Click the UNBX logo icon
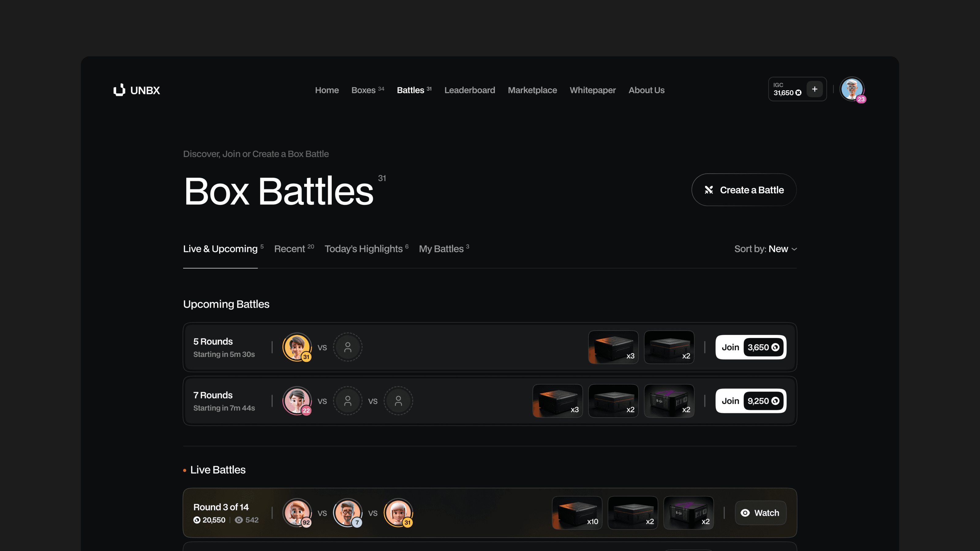Viewport: 980px width, 551px height. tap(119, 90)
